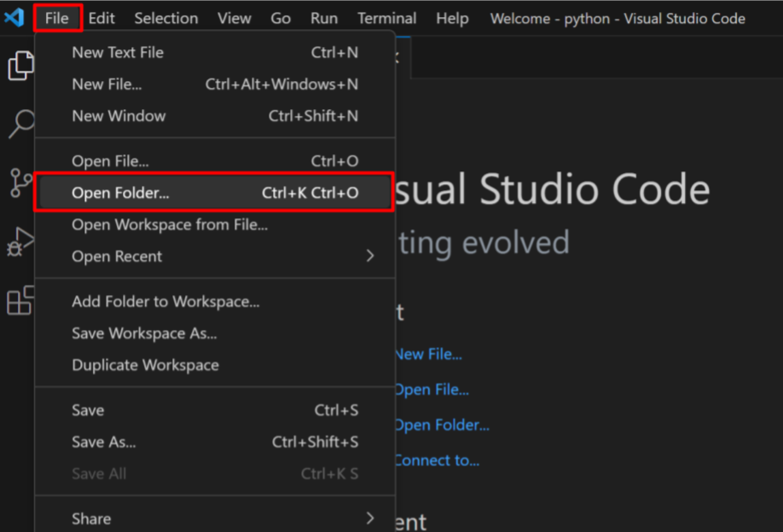This screenshot has width=783, height=532.
Task: Open the Terminal menu
Action: pos(386,19)
